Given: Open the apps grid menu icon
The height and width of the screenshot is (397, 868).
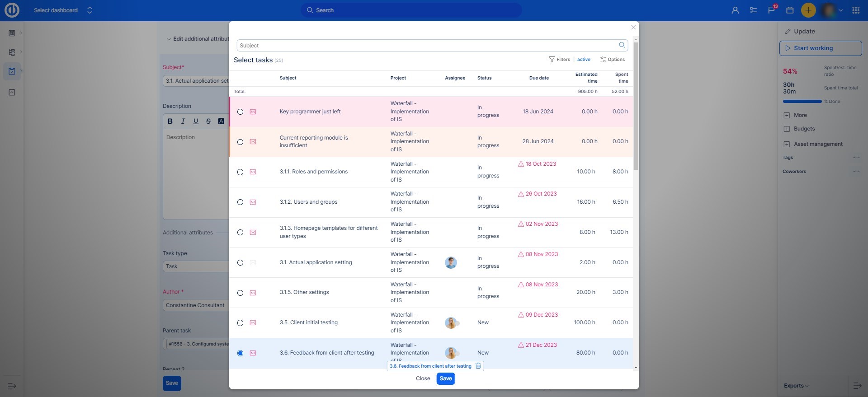Looking at the screenshot, I should [x=856, y=10].
